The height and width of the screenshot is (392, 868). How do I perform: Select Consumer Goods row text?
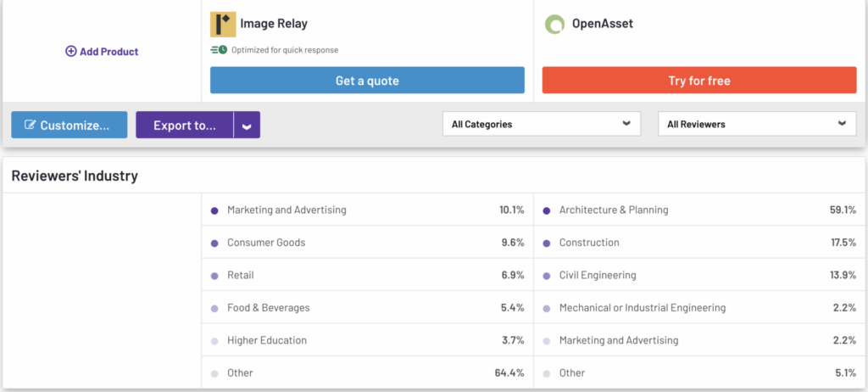point(266,243)
